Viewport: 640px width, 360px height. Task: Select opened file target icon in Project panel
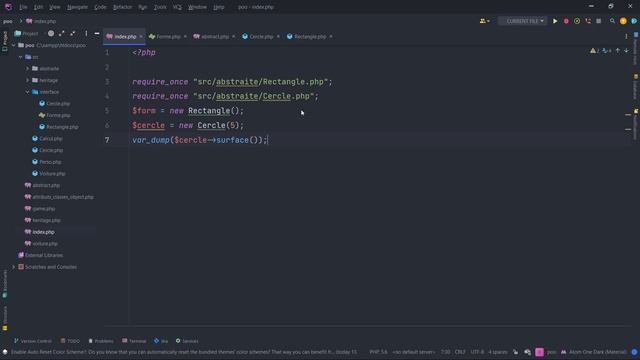point(51,33)
